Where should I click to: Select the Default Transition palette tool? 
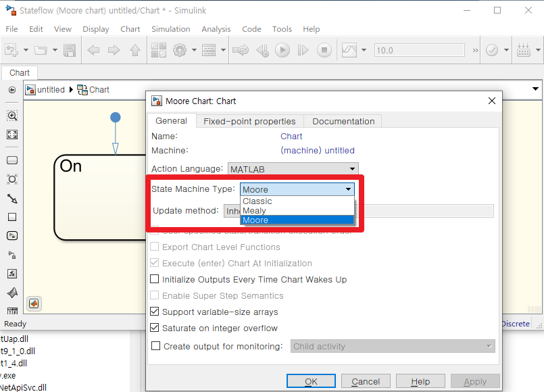[x=12, y=199]
